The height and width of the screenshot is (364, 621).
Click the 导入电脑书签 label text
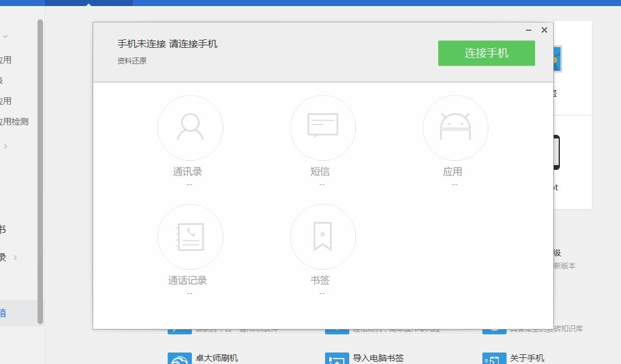[x=378, y=358]
